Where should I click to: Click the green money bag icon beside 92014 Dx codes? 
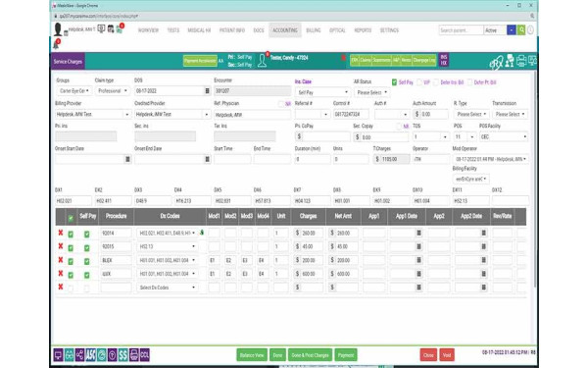pos(202,233)
